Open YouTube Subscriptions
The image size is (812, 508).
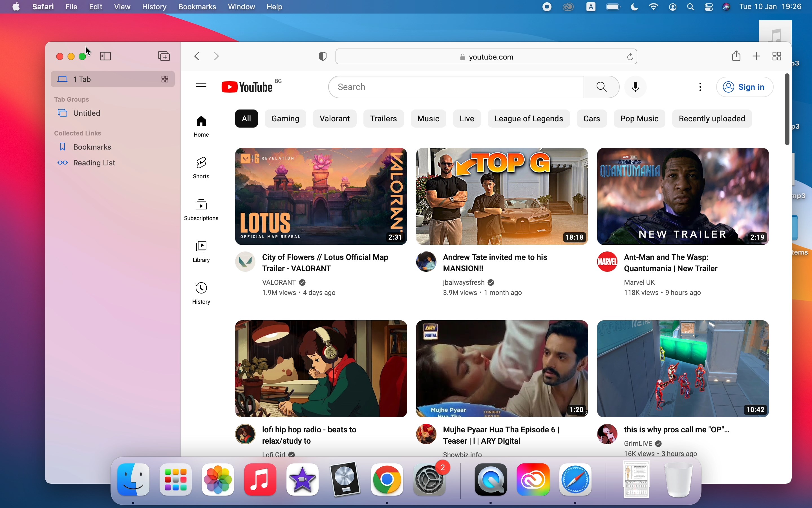click(201, 210)
